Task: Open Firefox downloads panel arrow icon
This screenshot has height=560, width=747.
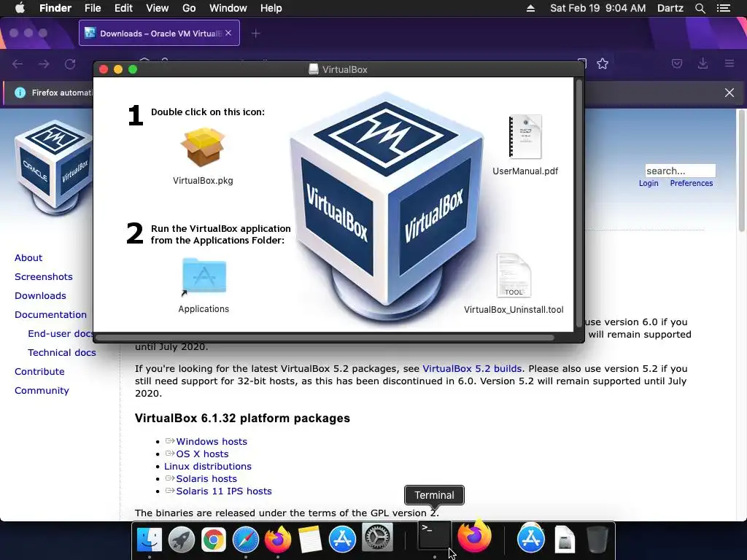Action: tap(703, 63)
